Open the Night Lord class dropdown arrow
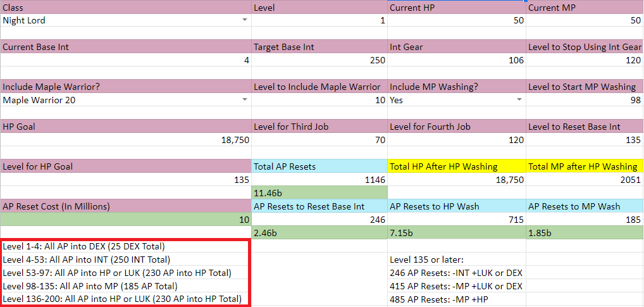 (245, 21)
